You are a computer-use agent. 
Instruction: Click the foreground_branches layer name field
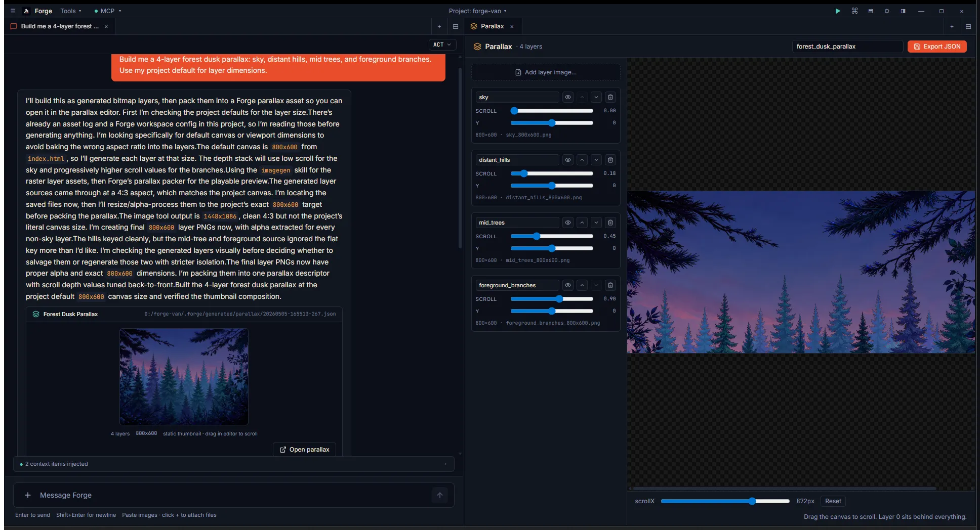tap(517, 285)
